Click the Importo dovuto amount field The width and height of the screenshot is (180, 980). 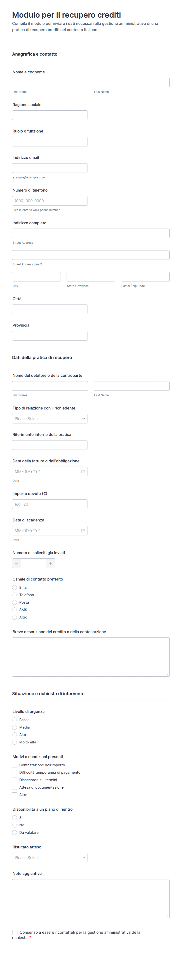tap(50, 504)
